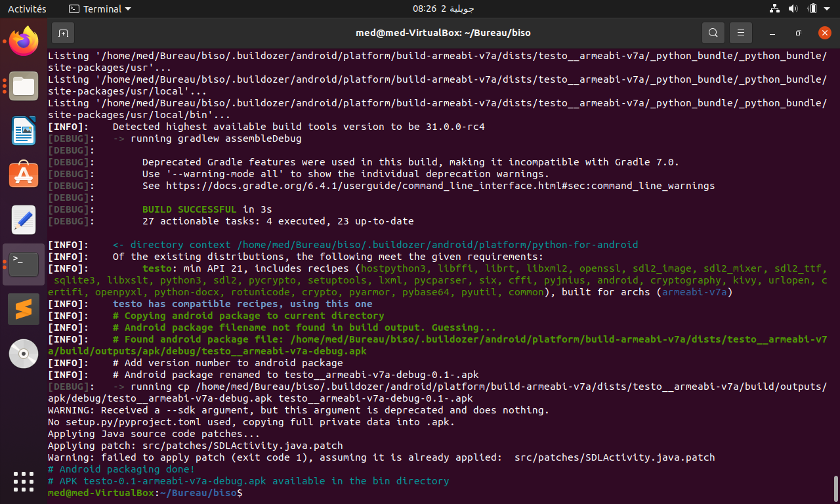This screenshot has height=504, width=840.
Task: Launch the text editor from the dock
Action: click(24, 220)
